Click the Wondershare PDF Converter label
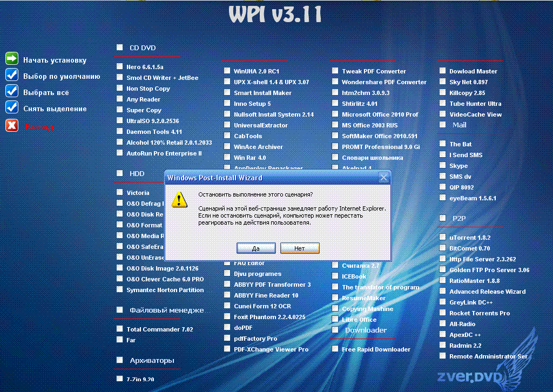Image resolution: width=553 pixels, height=392 pixels. [384, 82]
